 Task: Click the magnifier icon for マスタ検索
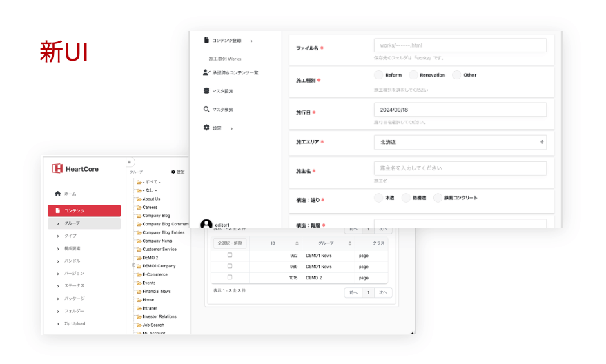click(206, 109)
